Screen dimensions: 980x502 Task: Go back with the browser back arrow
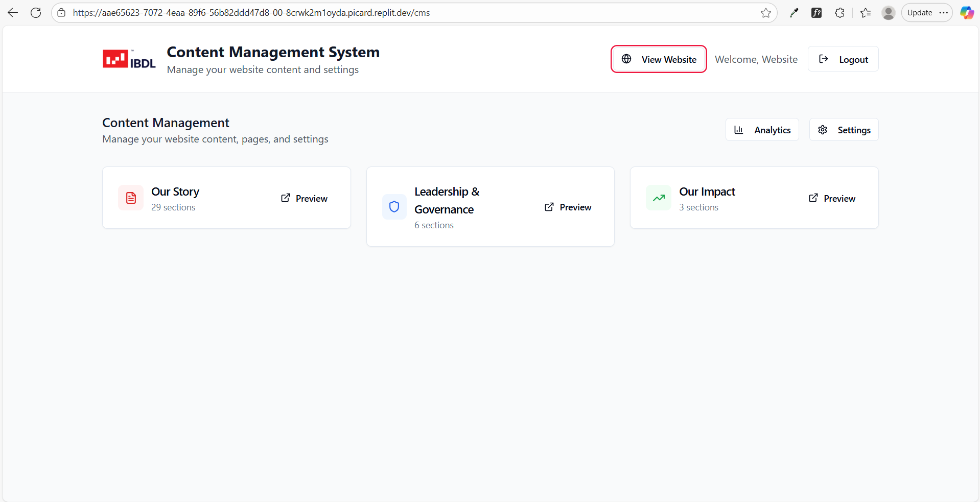pyautogui.click(x=13, y=13)
